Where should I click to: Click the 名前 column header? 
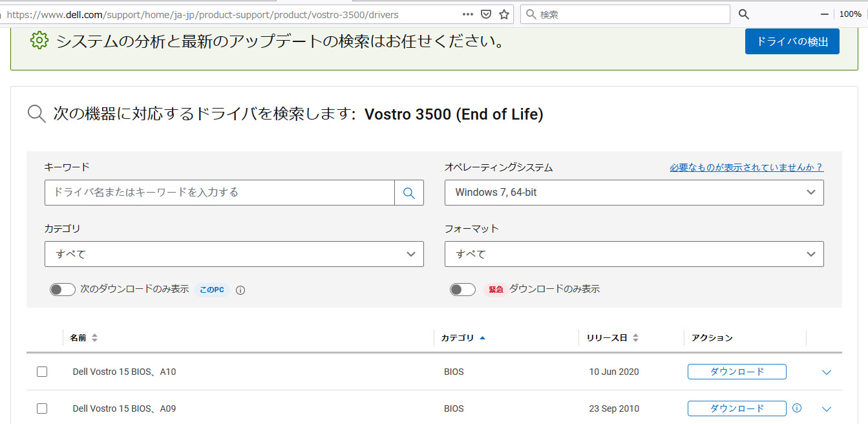78,338
